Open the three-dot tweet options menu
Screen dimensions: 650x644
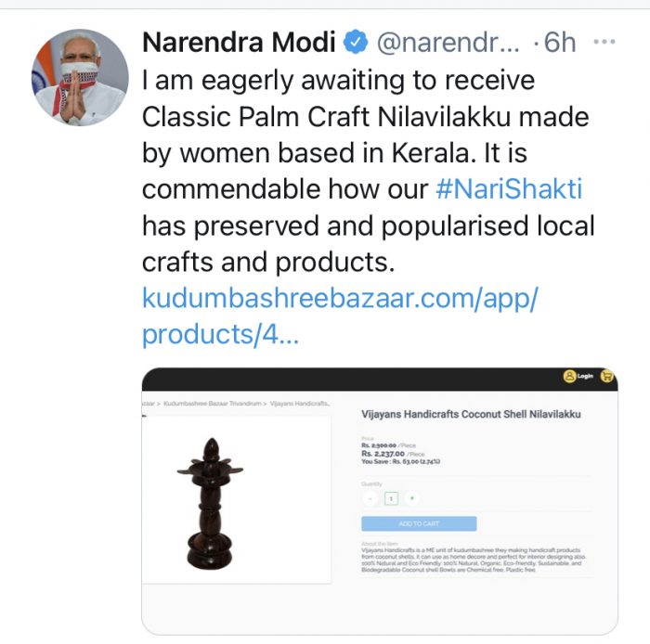coord(604,42)
